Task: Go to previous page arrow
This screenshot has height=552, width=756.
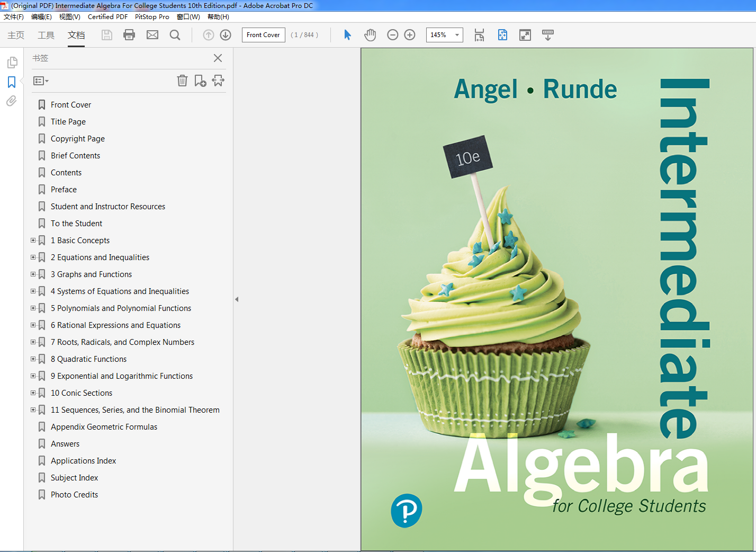Action: pyautogui.click(x=209, y=35)
